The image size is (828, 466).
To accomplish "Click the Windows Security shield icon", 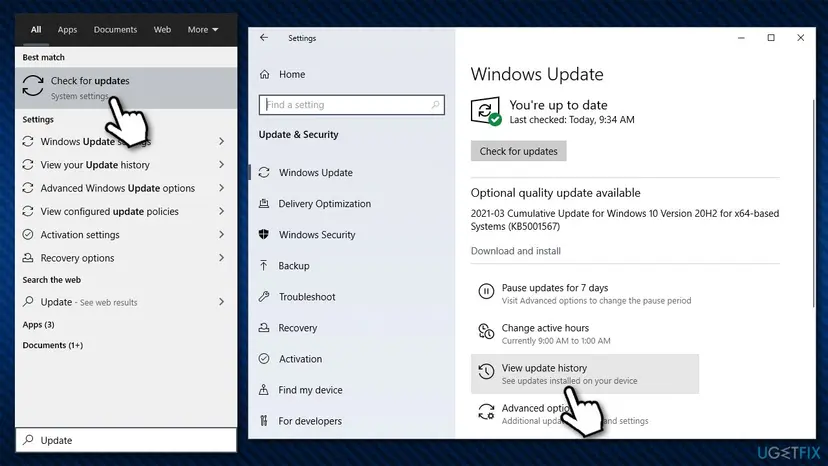I will [264, 234].
